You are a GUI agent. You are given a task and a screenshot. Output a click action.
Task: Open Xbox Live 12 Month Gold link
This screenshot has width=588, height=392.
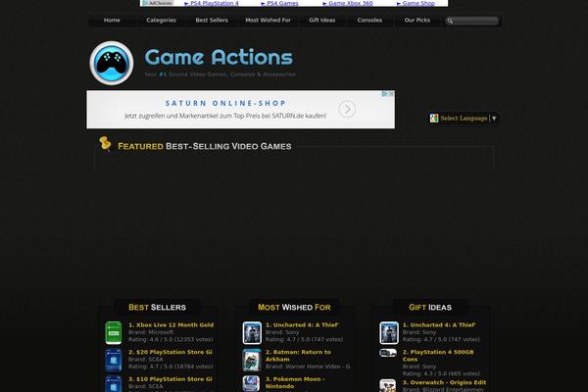(x=171, y=324)
